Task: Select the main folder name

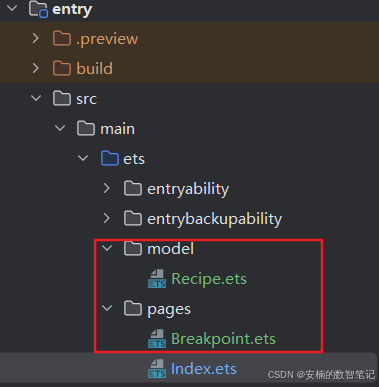Action: click(x=118, y=129)
